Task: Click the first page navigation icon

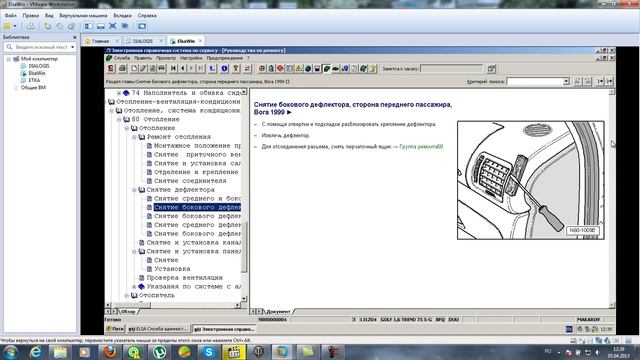Action: coord(173,69)
